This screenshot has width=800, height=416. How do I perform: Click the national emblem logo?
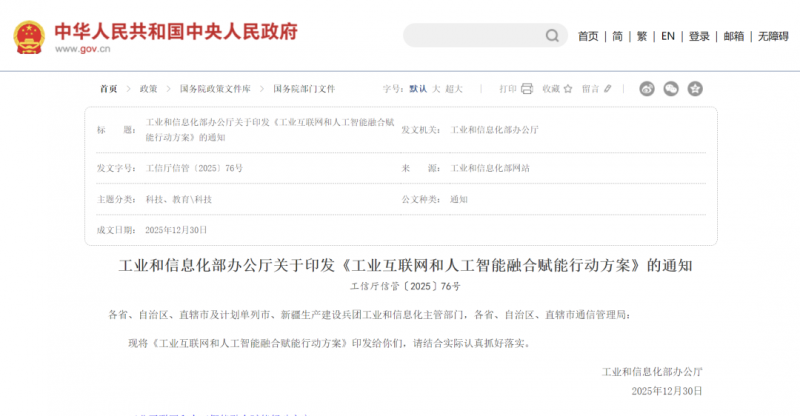tap(28, 36)
